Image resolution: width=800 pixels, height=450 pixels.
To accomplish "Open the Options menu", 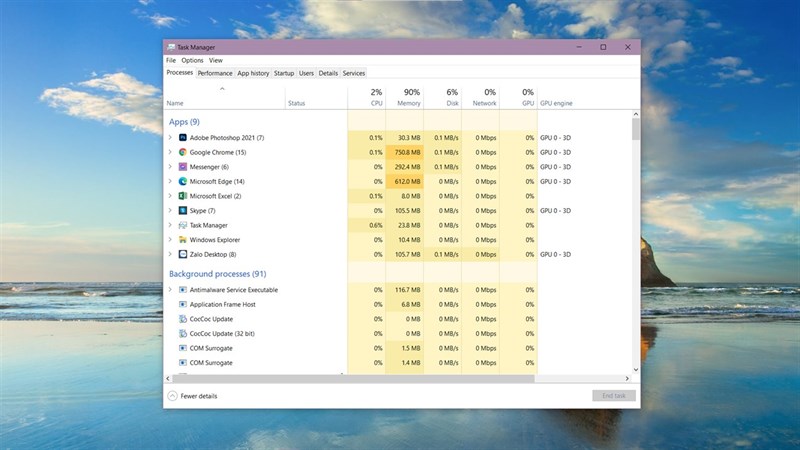I will tap(192, 60).
